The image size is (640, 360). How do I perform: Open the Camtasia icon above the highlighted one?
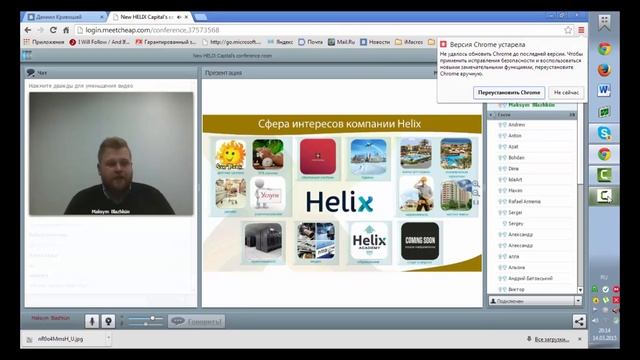[604, 175]
